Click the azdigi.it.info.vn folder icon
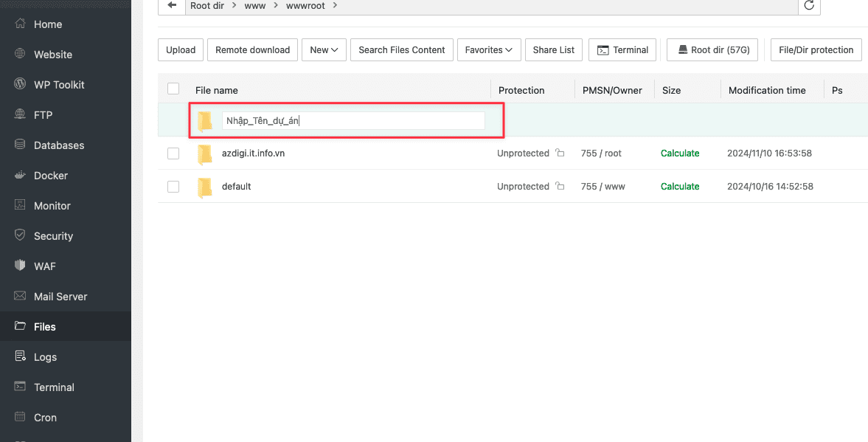Screen dimensions: 868x442 (204, 154)
